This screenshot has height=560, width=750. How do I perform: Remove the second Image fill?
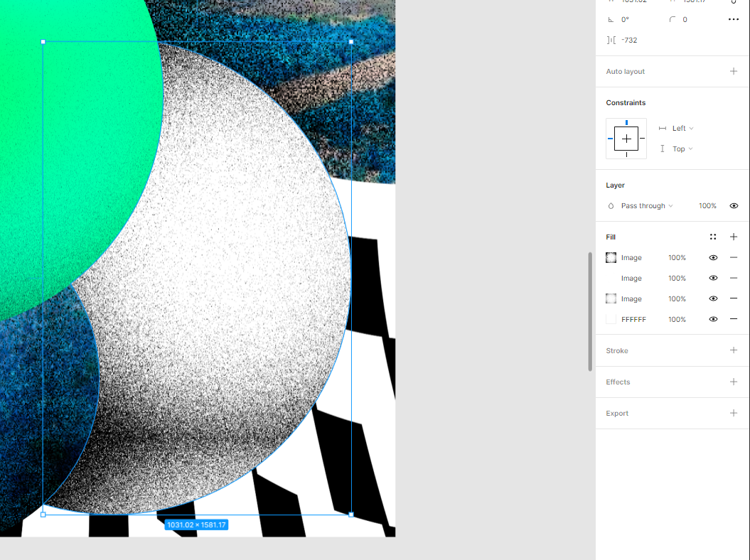pyautogui.click(x=733, y=278)
